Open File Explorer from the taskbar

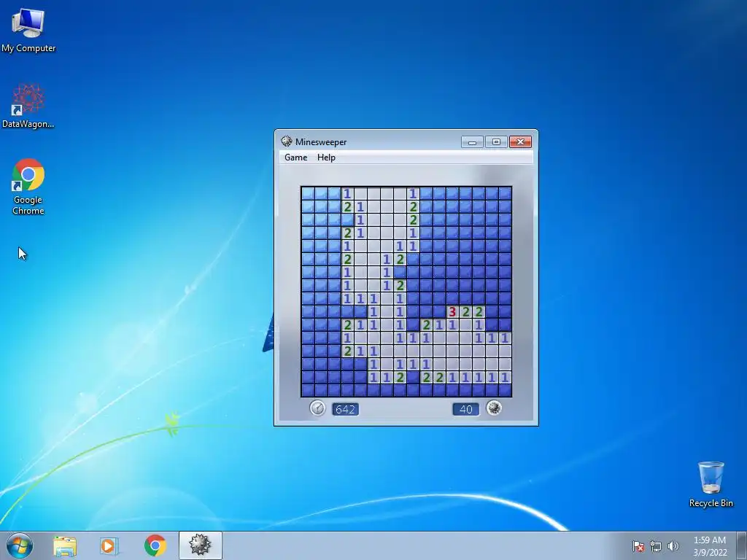pyautogui.click(x=65, y=545)
